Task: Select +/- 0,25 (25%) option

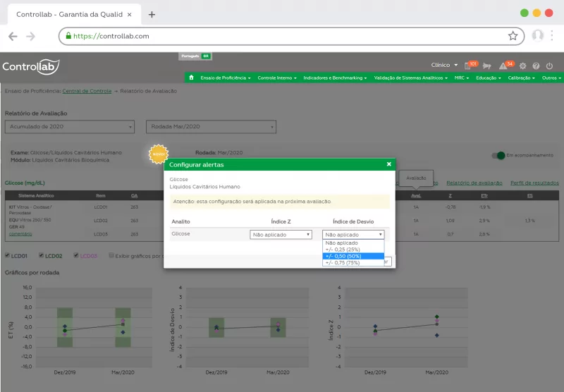Action: (x=353, y=249)
